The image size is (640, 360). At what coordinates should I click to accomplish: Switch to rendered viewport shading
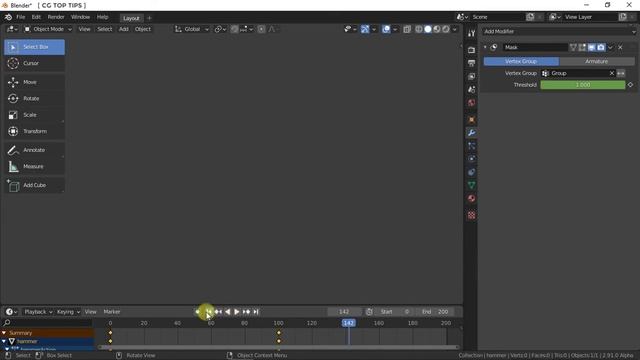click(446, 29)
